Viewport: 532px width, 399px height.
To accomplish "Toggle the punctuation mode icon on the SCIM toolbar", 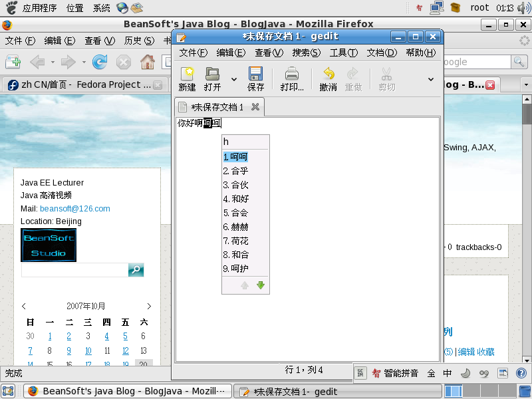I will click(484, 374).
